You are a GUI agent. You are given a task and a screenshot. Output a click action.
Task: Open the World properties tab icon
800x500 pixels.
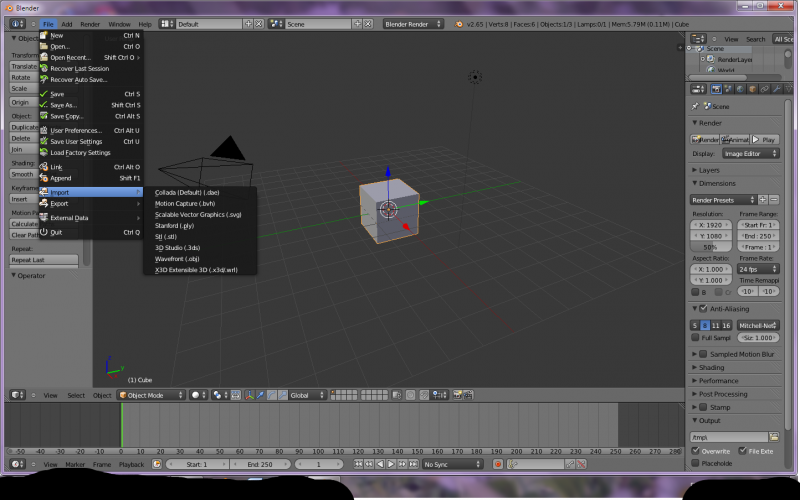[x=740, y=89]
